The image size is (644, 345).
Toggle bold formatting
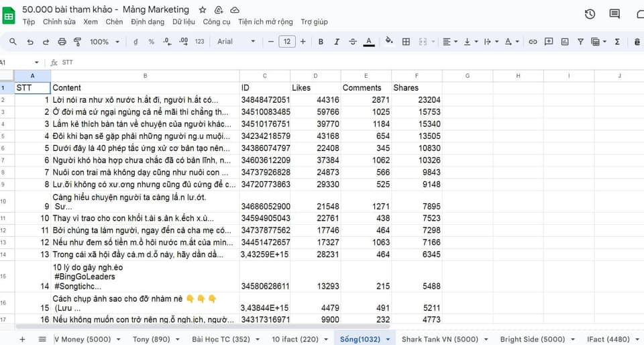pyautogui.click(x=321, y=42)
